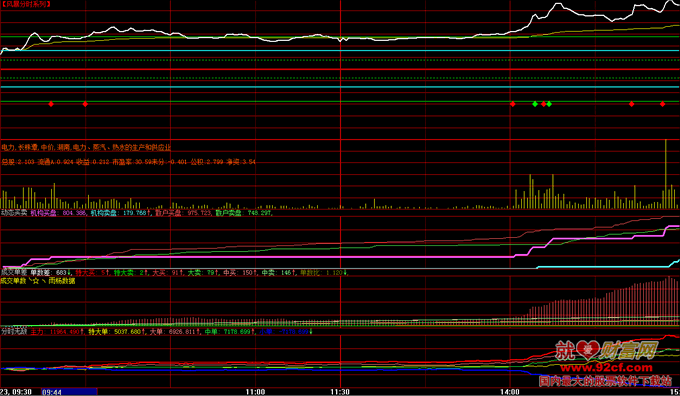Image resolution: width=680 pixels, height=396 pixels.
Task: Open the www.92cf.com watermark link
Action: click(x=606, y=368)
